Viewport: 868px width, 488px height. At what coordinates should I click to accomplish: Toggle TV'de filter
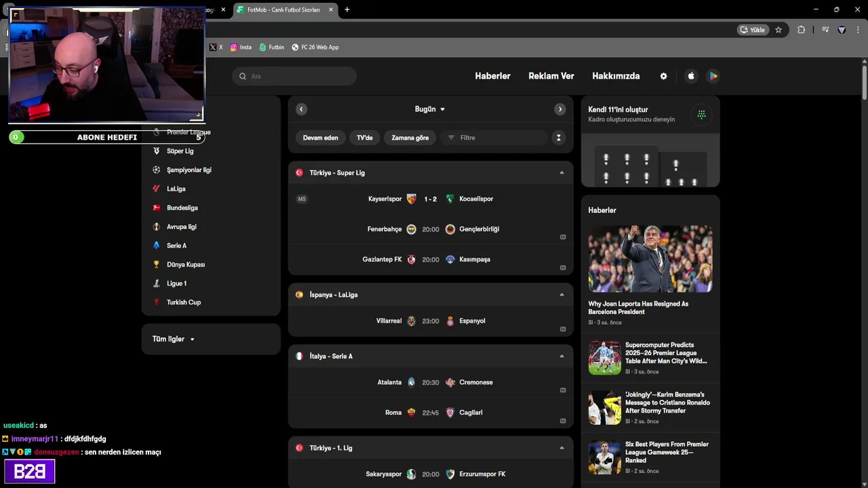[365, 138]
